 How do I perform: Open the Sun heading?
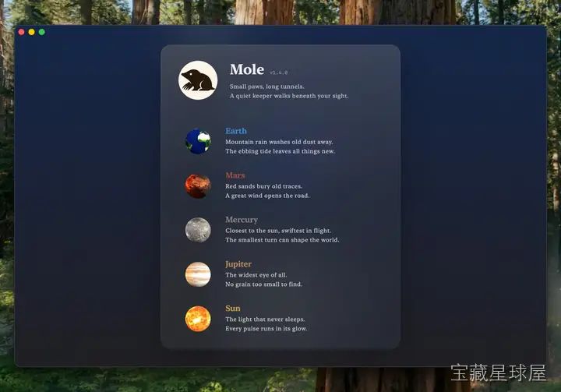(233, 309)
